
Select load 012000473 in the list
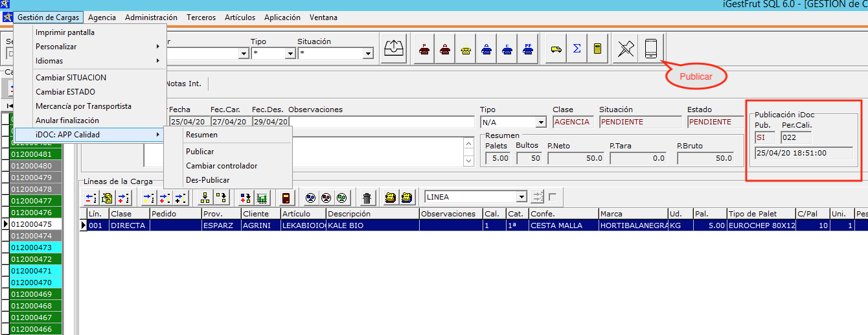[x=31, y=248]
